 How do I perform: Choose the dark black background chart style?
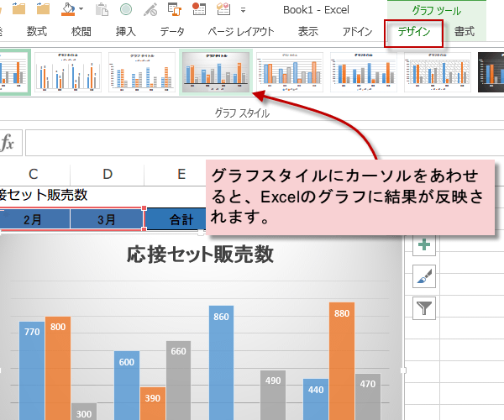pyautogui.click(x=491, y=72)
